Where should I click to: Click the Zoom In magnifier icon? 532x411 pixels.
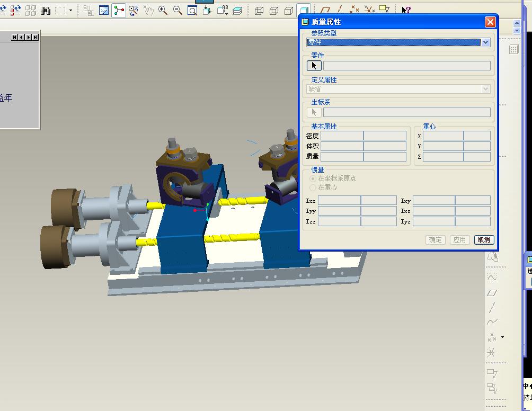click(x=163, y=11)
